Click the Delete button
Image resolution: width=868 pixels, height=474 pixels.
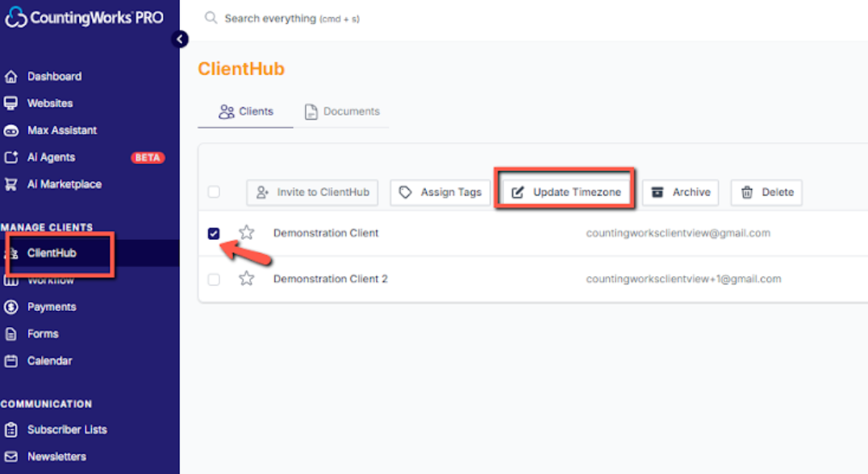coord(766,192)
